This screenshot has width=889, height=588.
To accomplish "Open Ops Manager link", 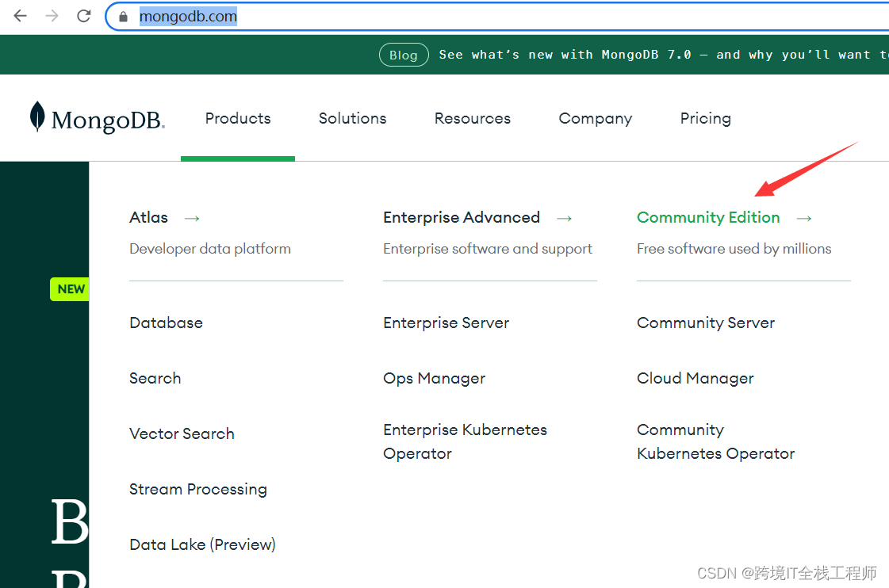I will tap(435, 379).
